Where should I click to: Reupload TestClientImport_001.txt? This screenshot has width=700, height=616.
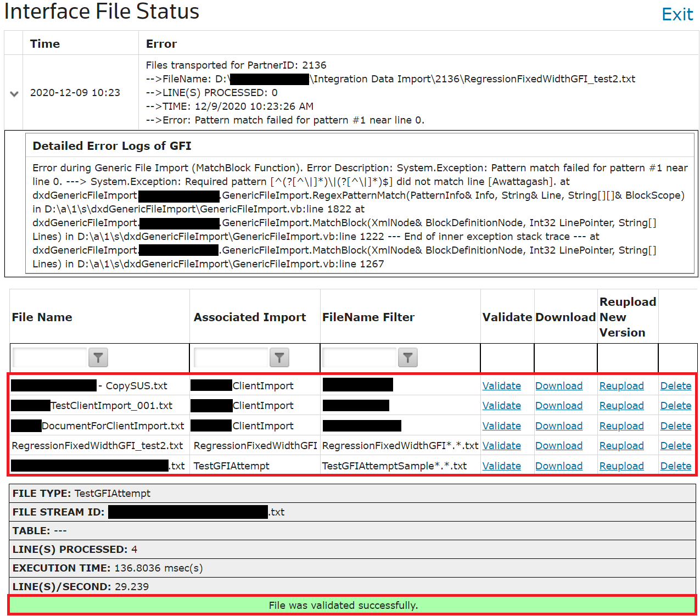[621, 406]
